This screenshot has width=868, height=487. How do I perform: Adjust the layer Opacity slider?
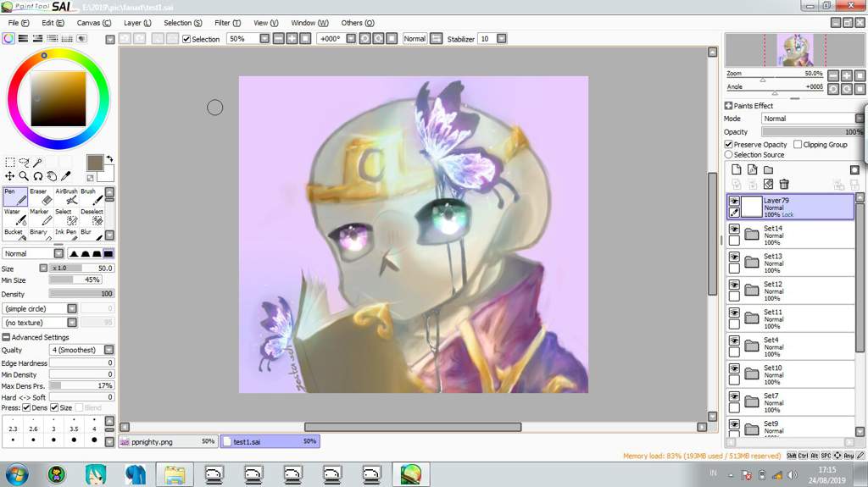(812, 132)
